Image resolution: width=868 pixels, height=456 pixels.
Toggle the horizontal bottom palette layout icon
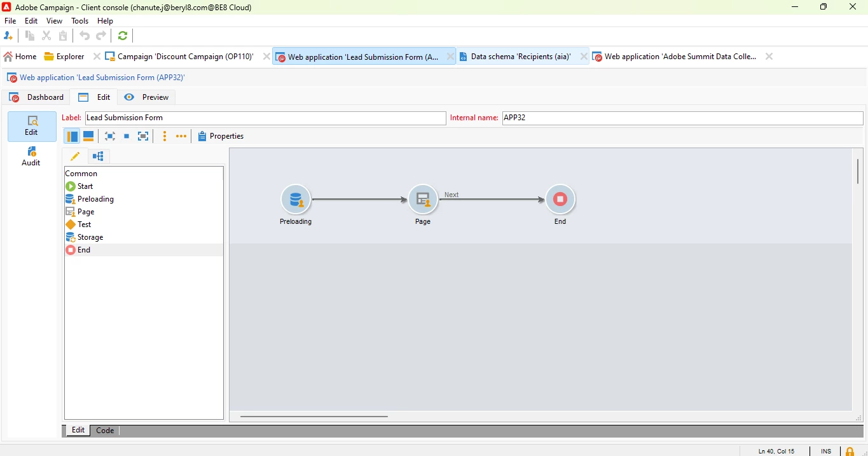89,137
